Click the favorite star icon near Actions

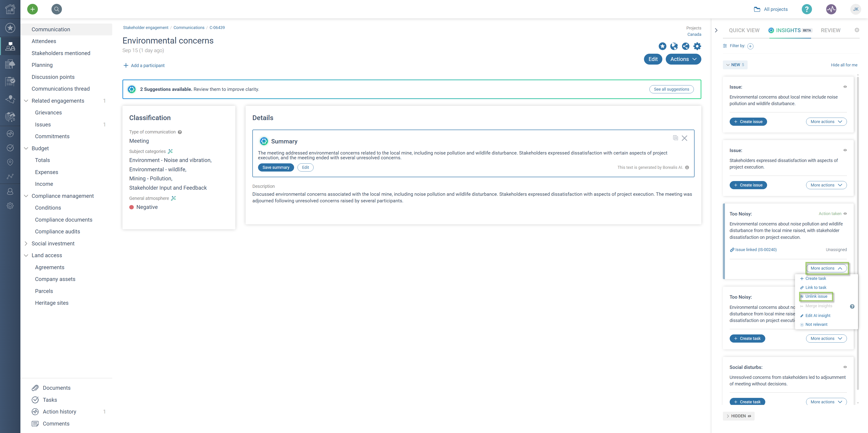click(663, 46)
